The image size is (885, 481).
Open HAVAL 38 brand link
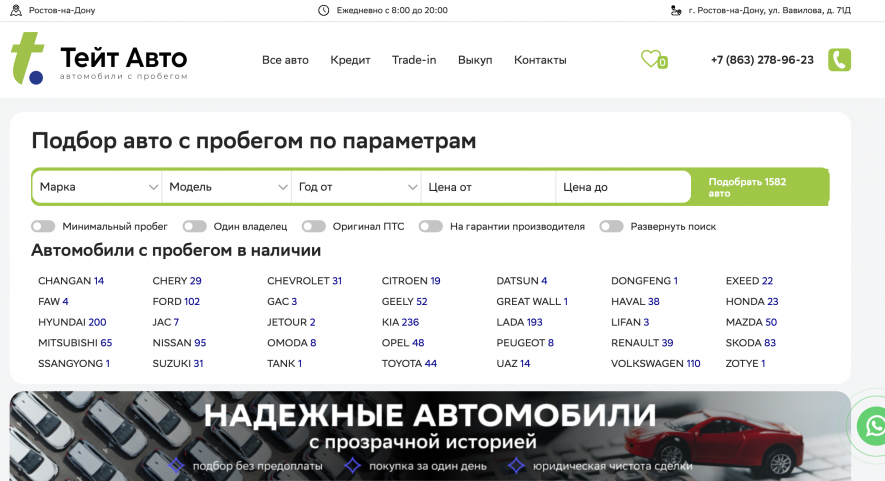635,301
